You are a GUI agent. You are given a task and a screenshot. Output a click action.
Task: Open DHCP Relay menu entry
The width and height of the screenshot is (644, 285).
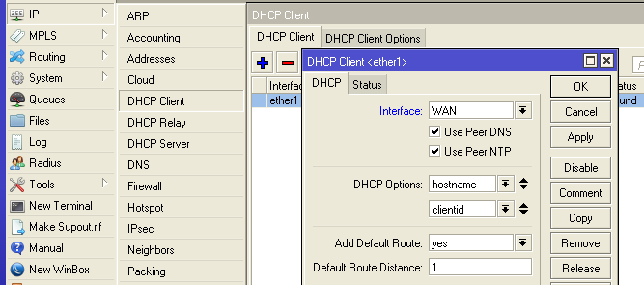tap(182, 122)
